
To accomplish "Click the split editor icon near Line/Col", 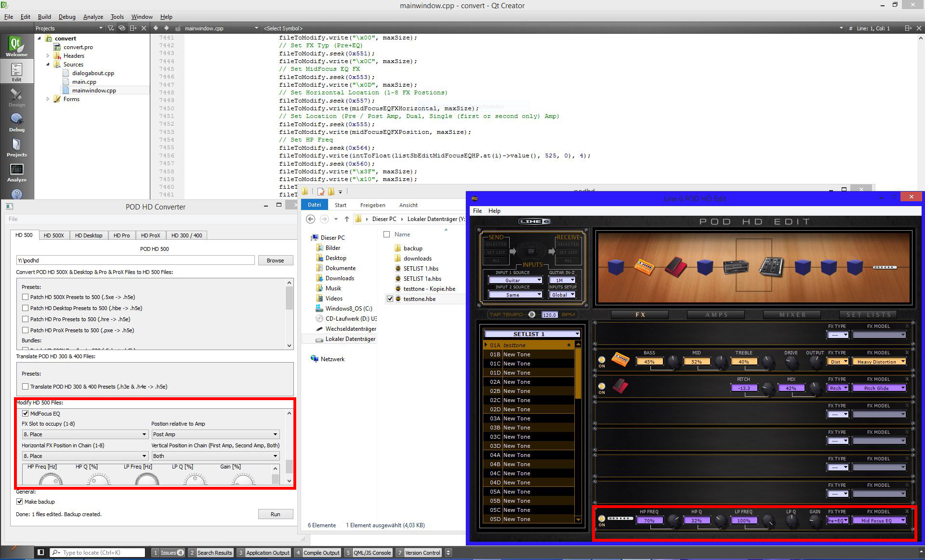I will tap(908, 28).
